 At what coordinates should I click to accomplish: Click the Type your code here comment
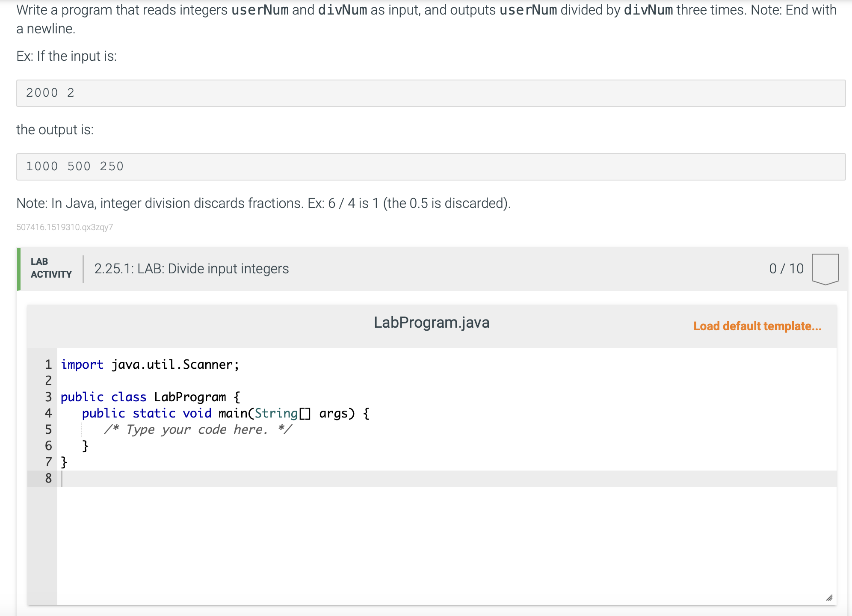pyautogui.click(x=198, y=429)
